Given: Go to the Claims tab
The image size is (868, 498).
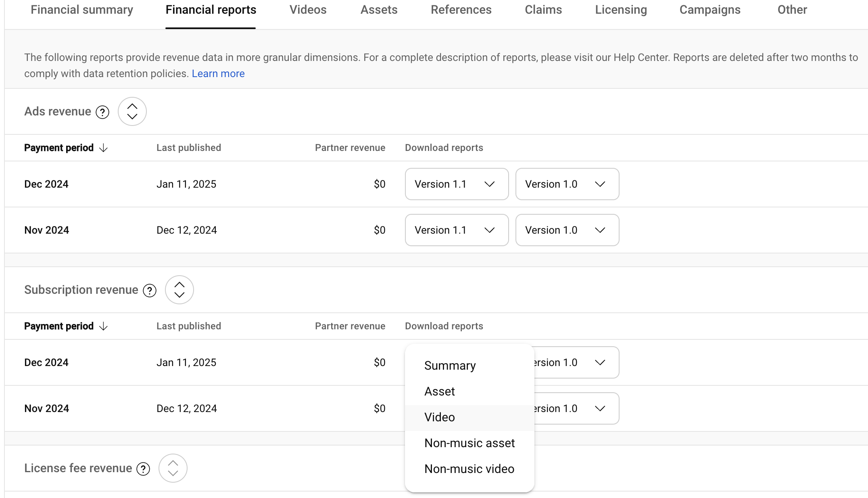Looking at the screenshot, I should click(x=543, y=10).
